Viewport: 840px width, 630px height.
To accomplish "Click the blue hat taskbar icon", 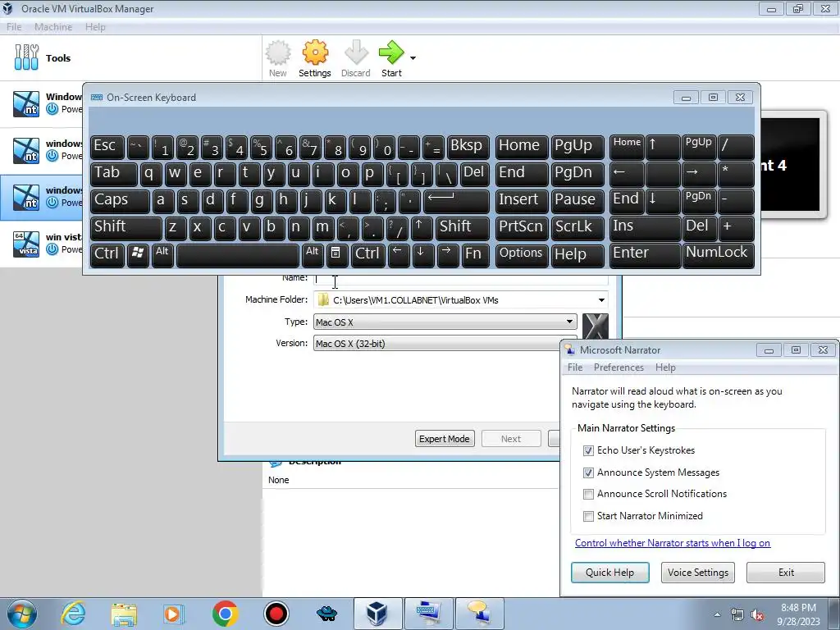I will [x=326, y=614].
